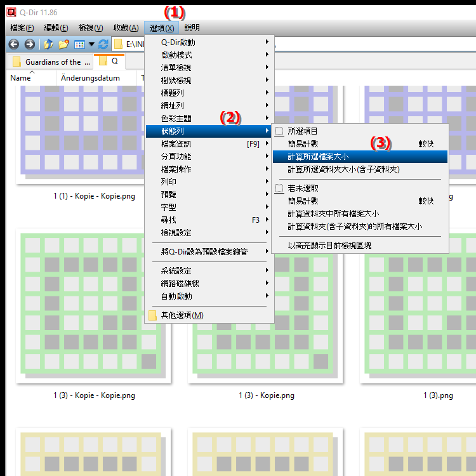The width and height of the screenshot is (476, 476).
Task: Open the view mode grid icon
Action: pos(79,44)
